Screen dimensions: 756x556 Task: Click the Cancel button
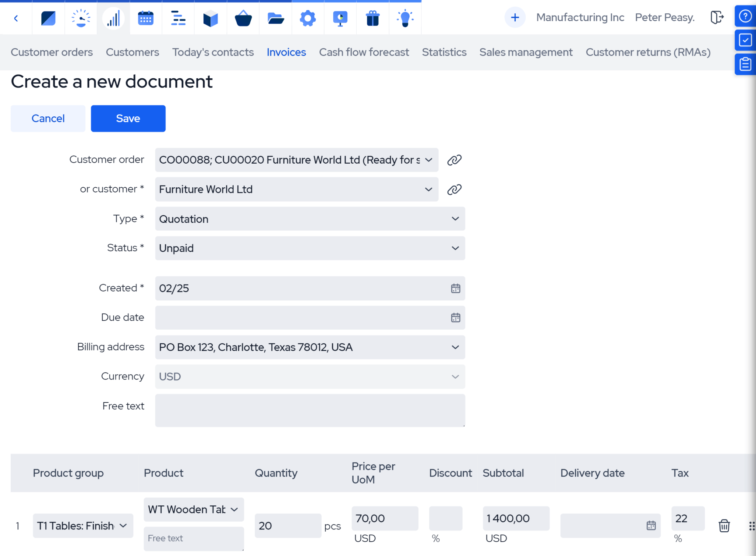pos(48,119)
